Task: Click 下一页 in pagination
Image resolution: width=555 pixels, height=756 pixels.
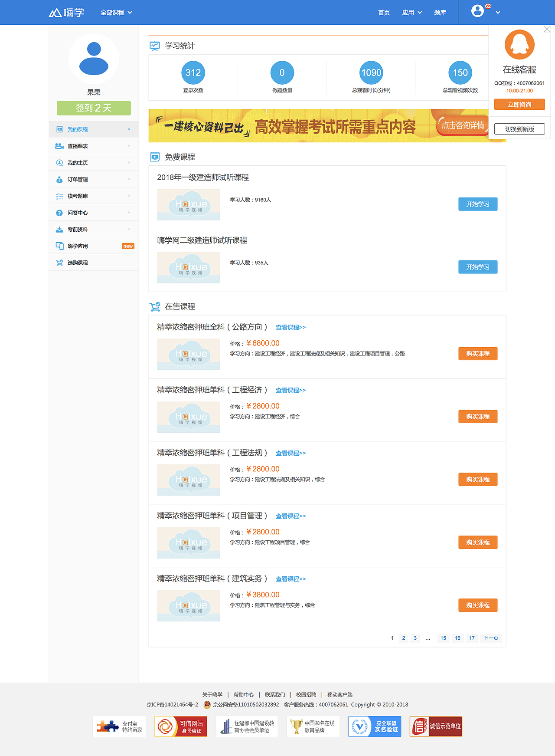Action: tap(491, 638)
